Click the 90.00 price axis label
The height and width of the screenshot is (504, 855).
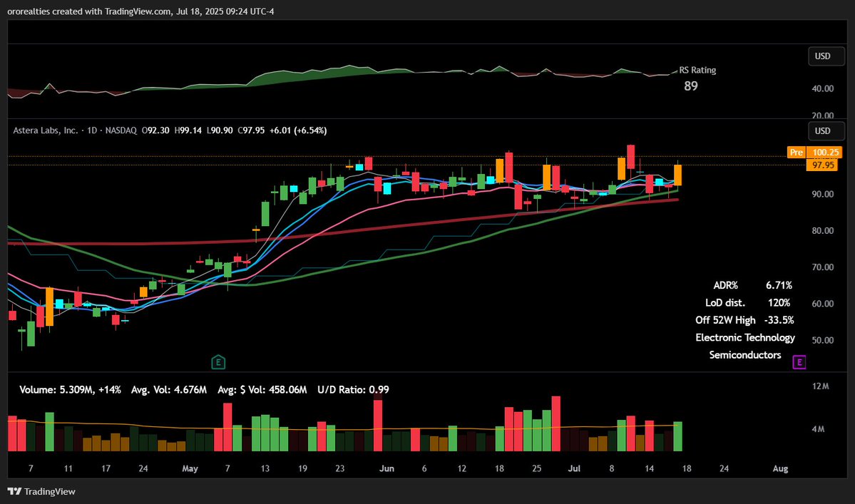coord(823,195)
